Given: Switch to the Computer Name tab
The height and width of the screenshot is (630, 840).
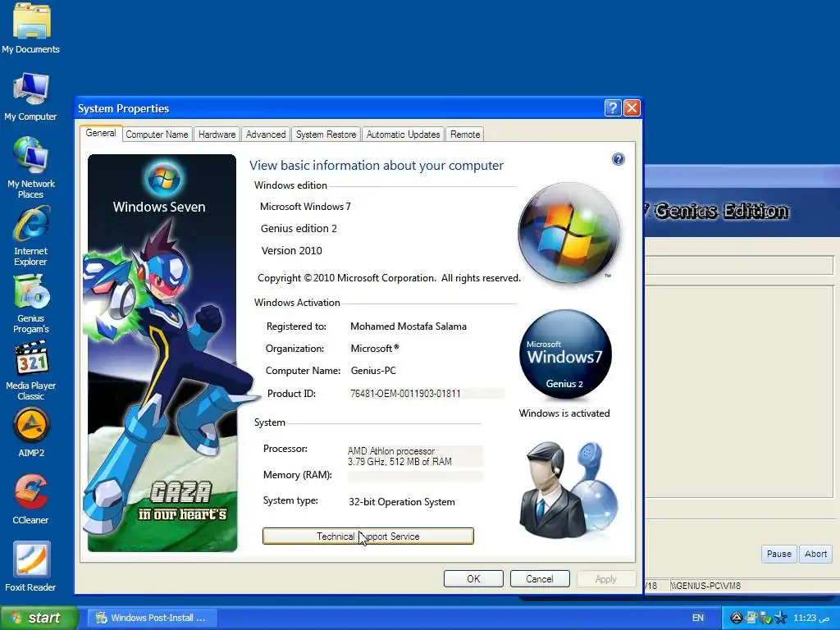Looking at the screenshot, I should pyautogui.click(x=157, y=135).
